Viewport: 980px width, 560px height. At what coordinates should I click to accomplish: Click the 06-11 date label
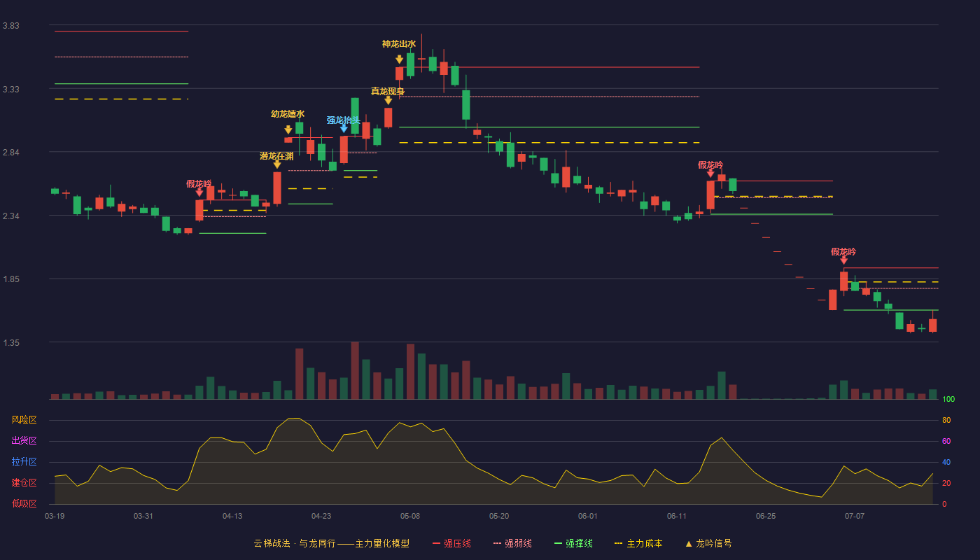677,516
